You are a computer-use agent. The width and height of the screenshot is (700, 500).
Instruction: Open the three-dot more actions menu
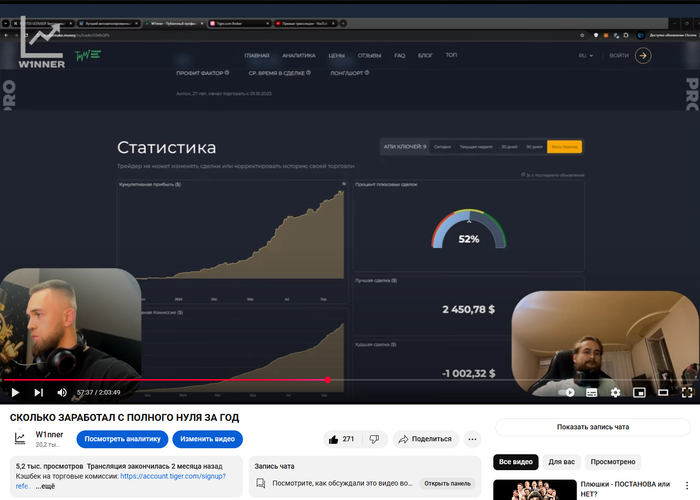472,439
